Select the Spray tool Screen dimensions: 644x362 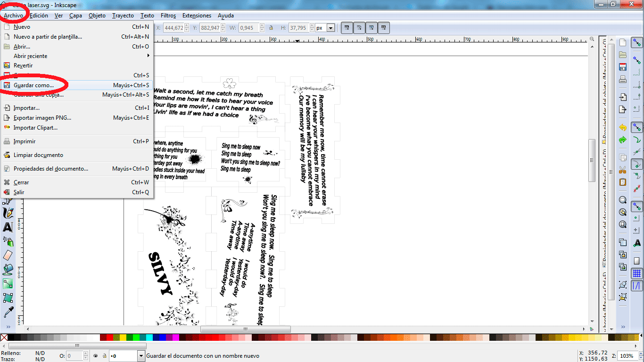pos(8,241)
